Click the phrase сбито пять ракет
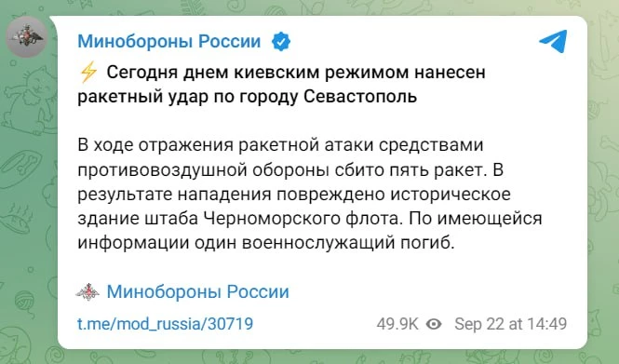The width and height of the screenshot is (619, 364). pos(410,169)
